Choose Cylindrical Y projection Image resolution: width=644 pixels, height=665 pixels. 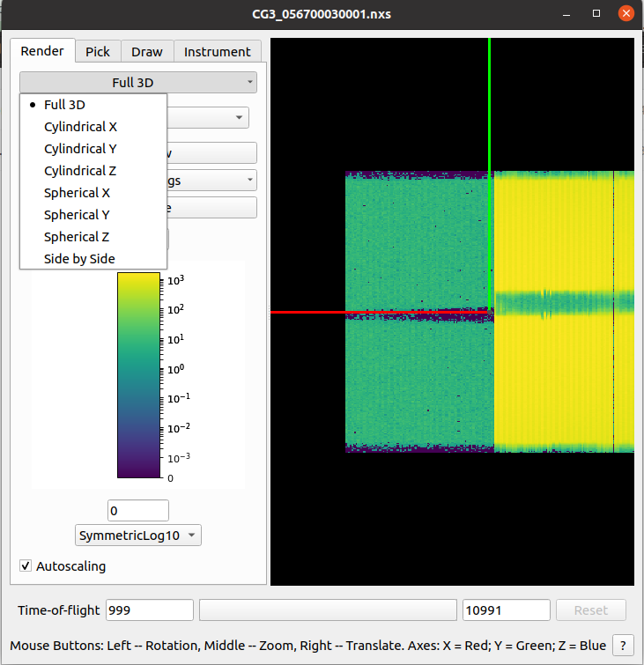(x=93, y=149)
